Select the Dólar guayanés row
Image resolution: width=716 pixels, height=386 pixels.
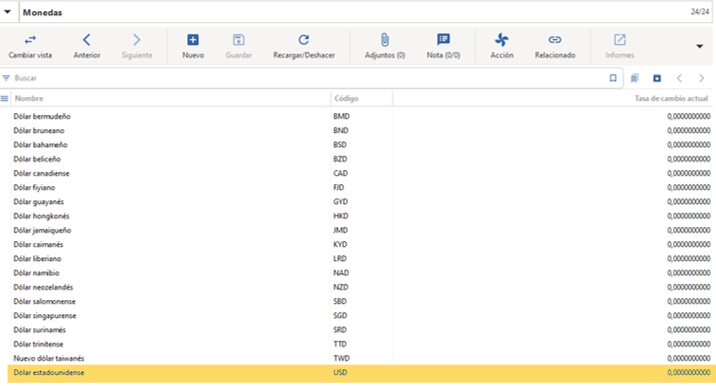point(360,201)
